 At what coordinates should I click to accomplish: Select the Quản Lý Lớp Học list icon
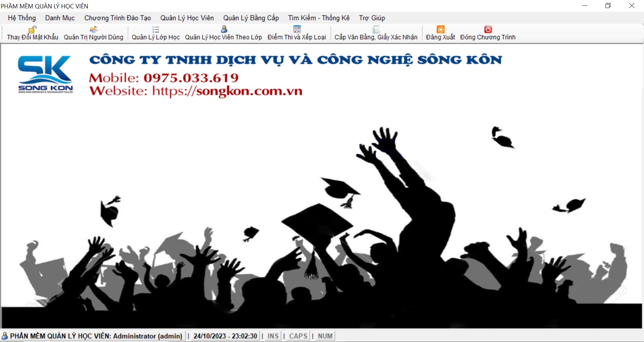(156, 29)
